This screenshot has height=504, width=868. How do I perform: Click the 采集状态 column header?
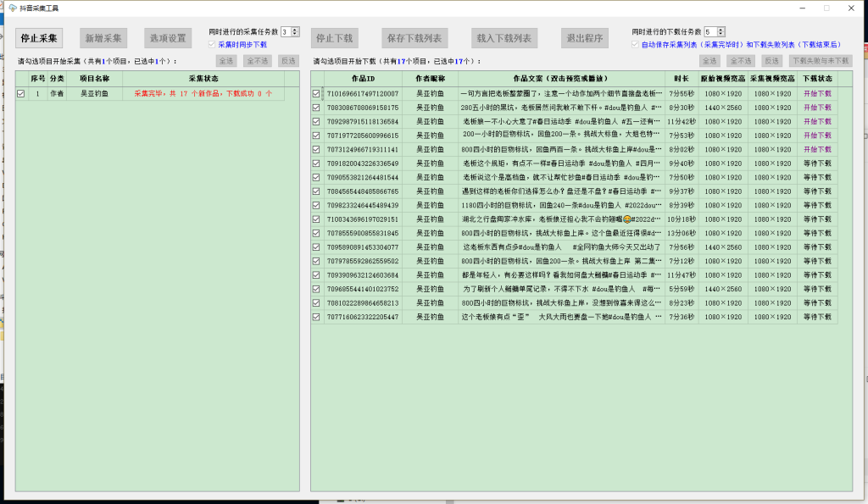point(203,79)
